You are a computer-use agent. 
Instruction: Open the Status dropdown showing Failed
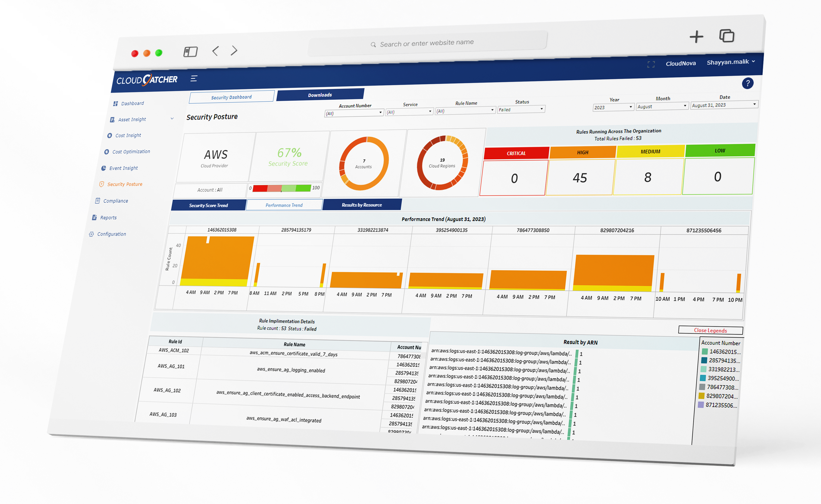(x=521, y=109)
